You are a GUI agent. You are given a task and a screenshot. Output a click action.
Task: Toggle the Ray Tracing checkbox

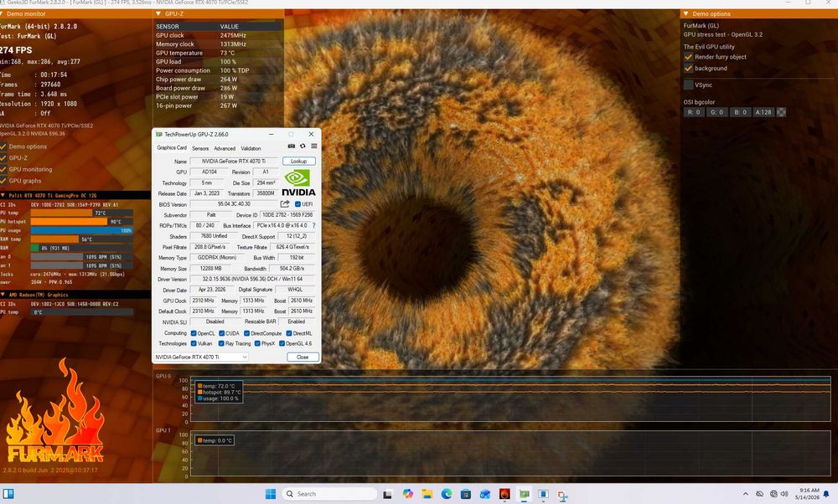click(x=221, y=344)
